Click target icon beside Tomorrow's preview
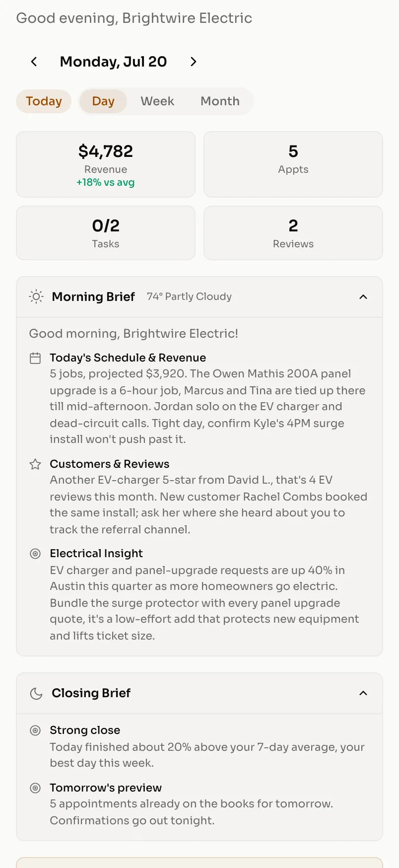Screen dimensions: 399x868 click(x=35, y=788)
